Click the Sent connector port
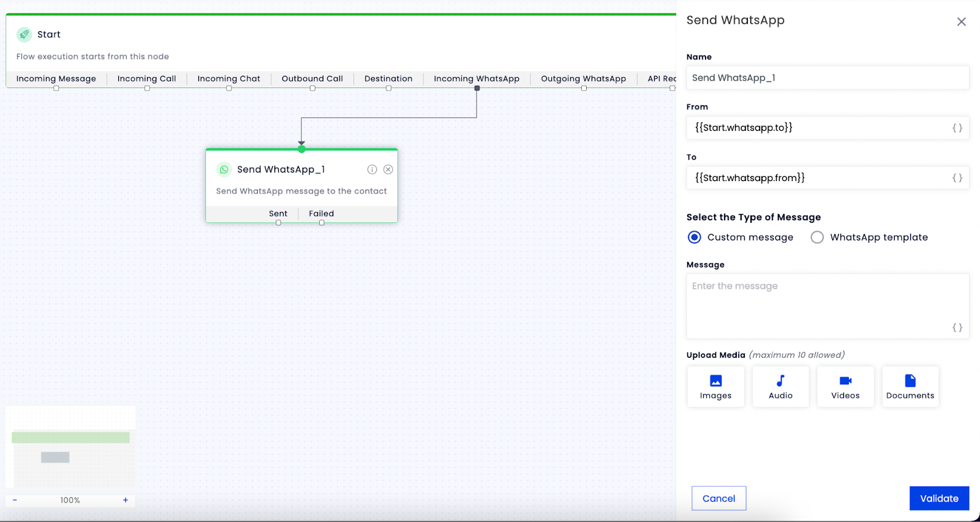Screen dimensions: 980x522 click(x=279, y=223)
